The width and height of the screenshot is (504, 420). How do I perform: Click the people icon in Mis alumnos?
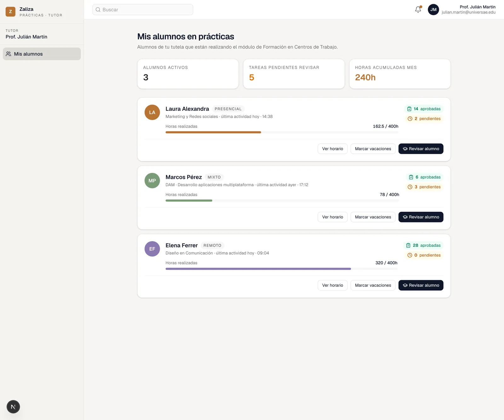(9, 54)
